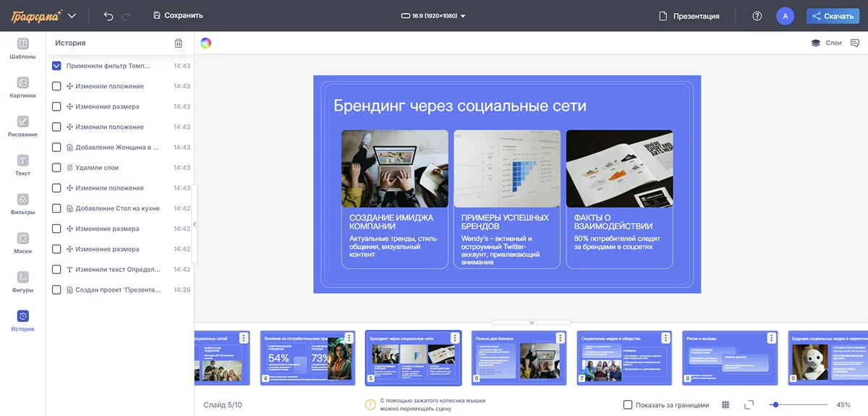Open slide 5 three-dot options menu
868x416 pixels.
pyautogui.click(x=454, y=338)
